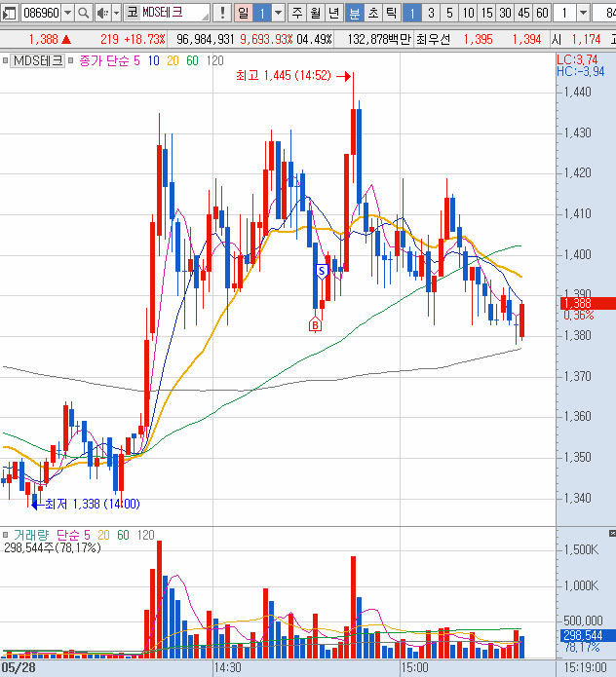The image size is (616, 677).
Task: Click the 5-minute interval button
Action: point(449,13)
